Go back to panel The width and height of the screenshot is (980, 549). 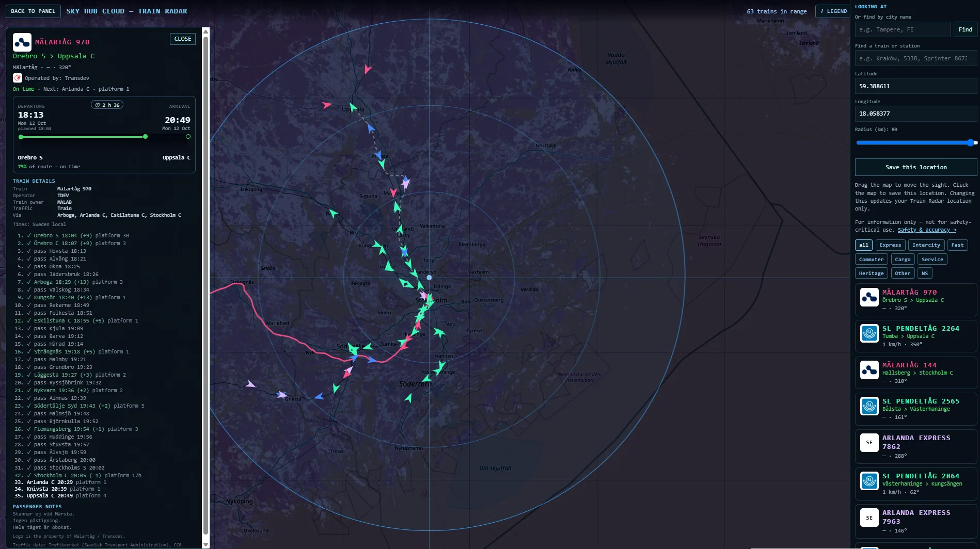click(x=33, y=11)
